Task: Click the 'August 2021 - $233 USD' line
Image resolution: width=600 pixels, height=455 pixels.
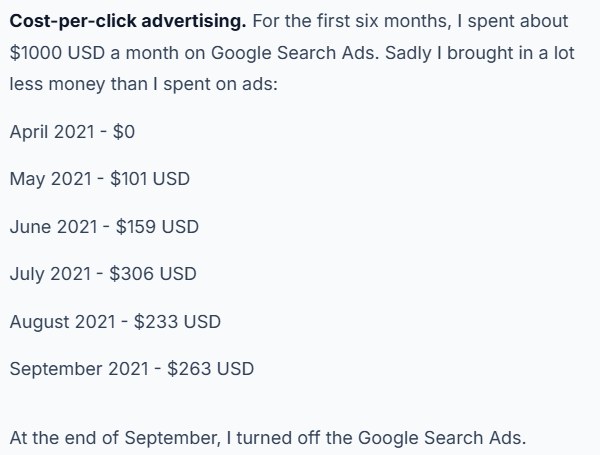Action: (115, 321)
